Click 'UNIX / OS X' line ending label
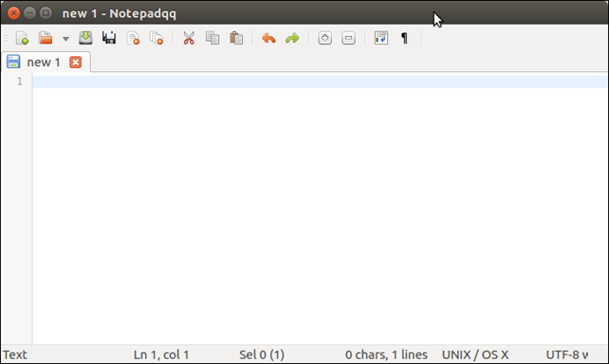 point(475,355)
